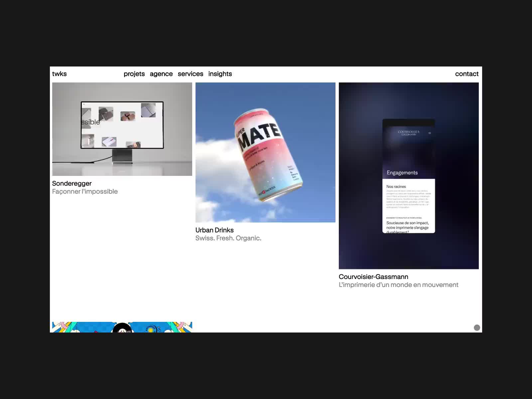
Task: View the Courvoisier-Gassmann phone mockup image
Action: pos(409,176)
